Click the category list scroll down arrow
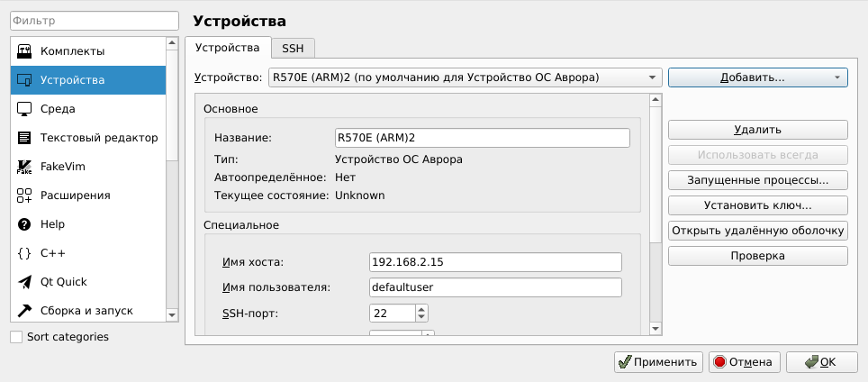 coord(172,314)
